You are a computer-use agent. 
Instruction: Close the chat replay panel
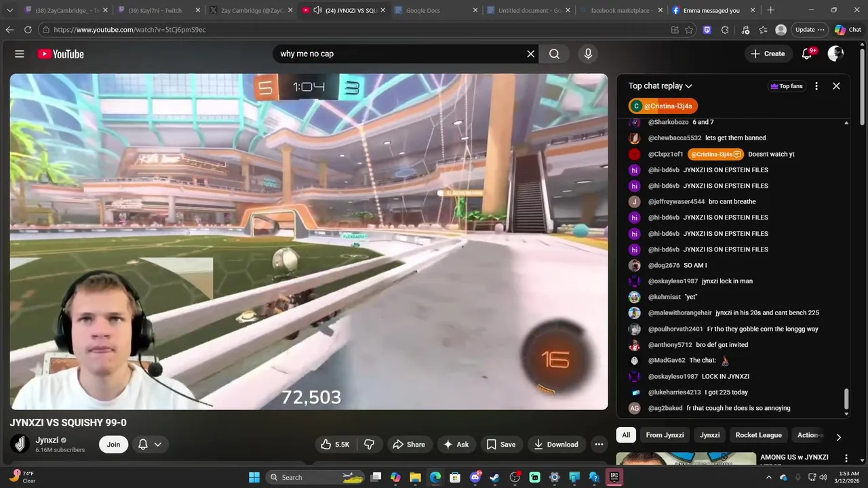pos(836,86)
